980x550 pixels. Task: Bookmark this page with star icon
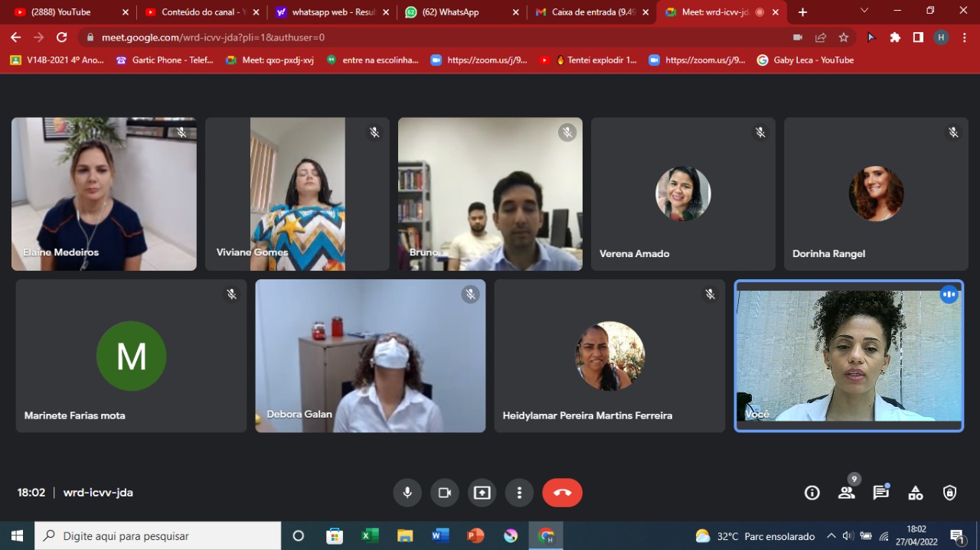point(844,37)
